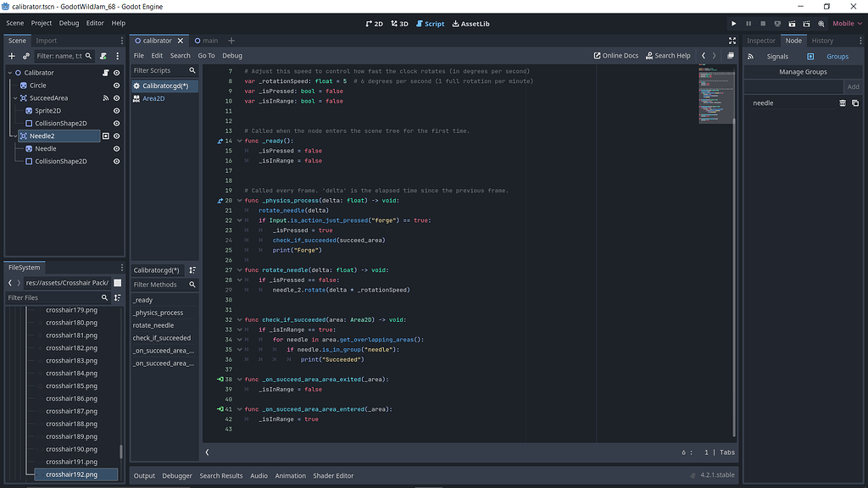Delete the needle group with trash icon
The image size is (868, 488).
coord(843,103)
